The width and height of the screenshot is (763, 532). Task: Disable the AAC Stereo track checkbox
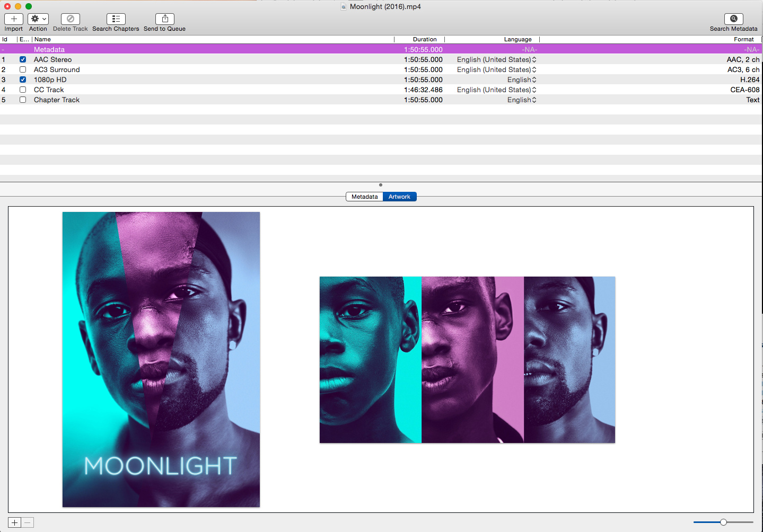(x=23, y=59)
